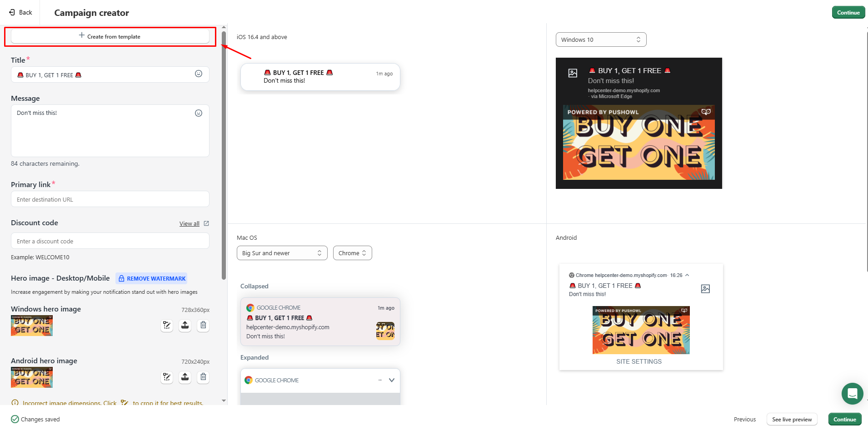868x430 pixels.
Task: Open emoji picker in Message field
Action: [x=199, y=113]
